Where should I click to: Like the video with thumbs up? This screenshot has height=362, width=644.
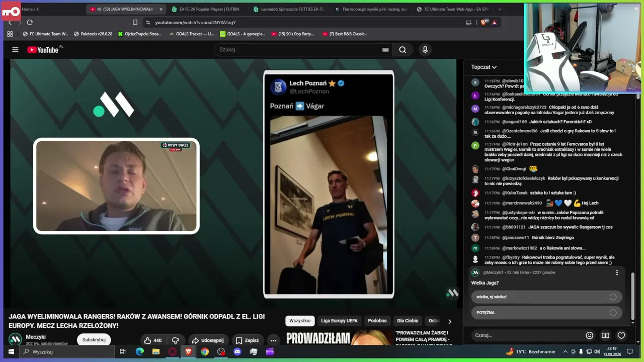click(152, 340)
